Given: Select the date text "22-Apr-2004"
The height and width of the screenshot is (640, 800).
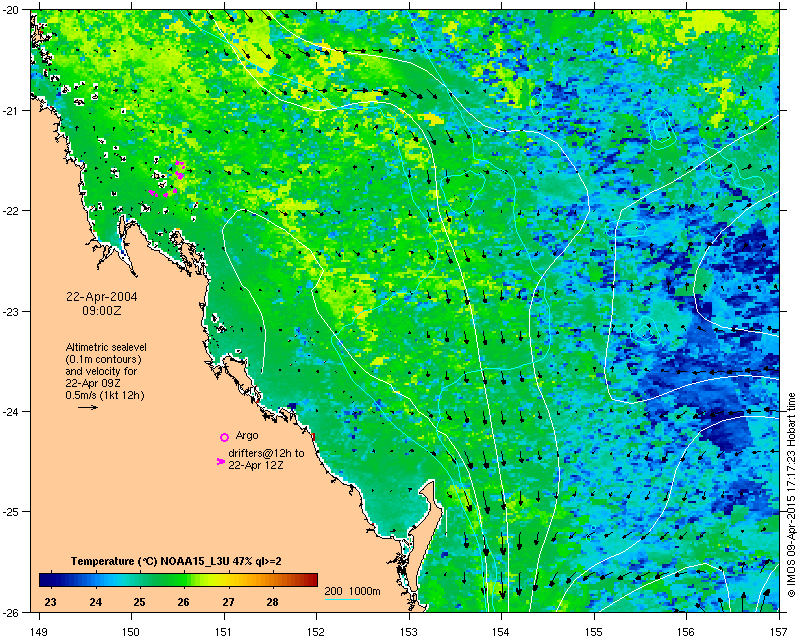Looking at the screenshot, I should point(102,297).
